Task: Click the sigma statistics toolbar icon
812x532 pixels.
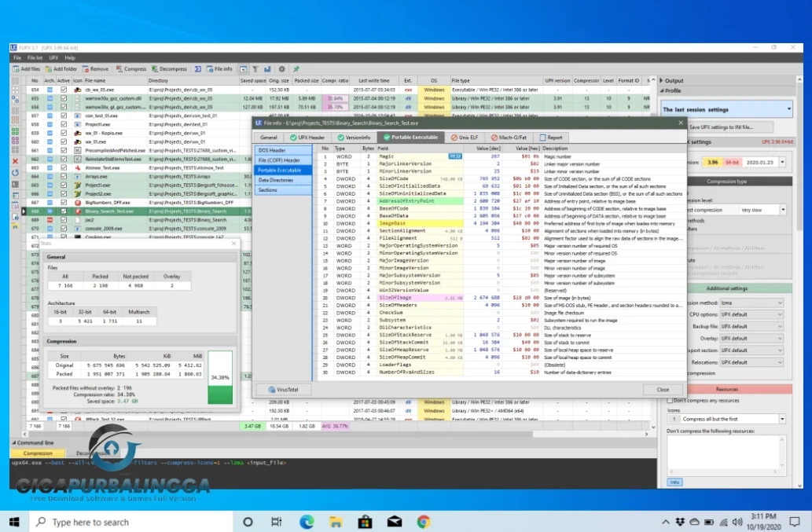Action: (x=198, y=69)
